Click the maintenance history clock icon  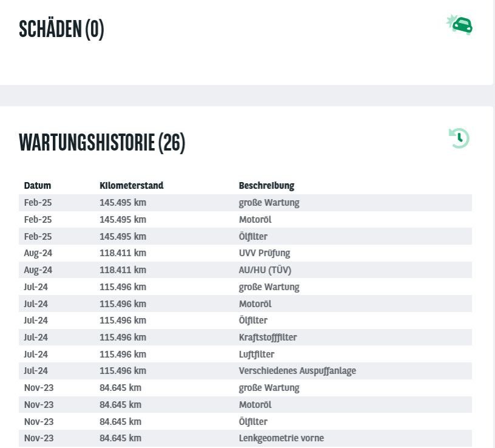pos(459,138)
